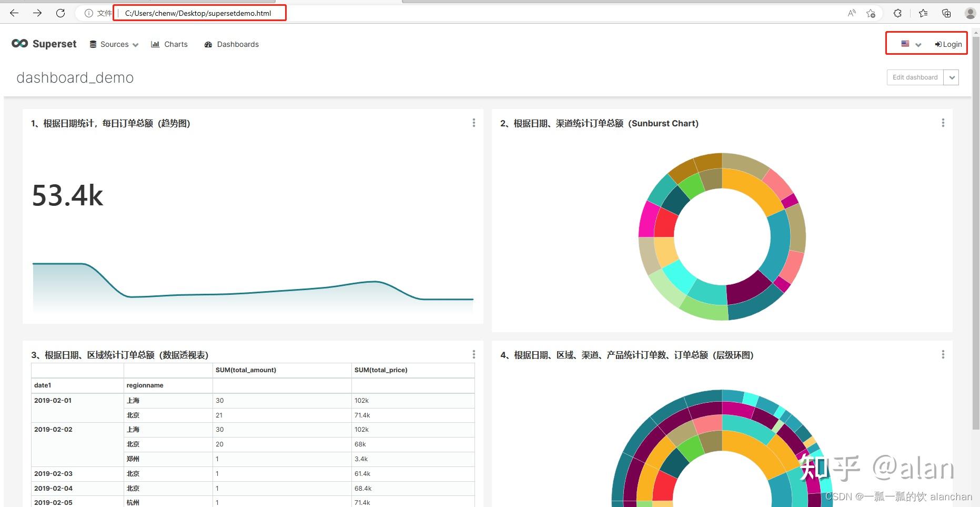Click the Login link

[948, 44]
